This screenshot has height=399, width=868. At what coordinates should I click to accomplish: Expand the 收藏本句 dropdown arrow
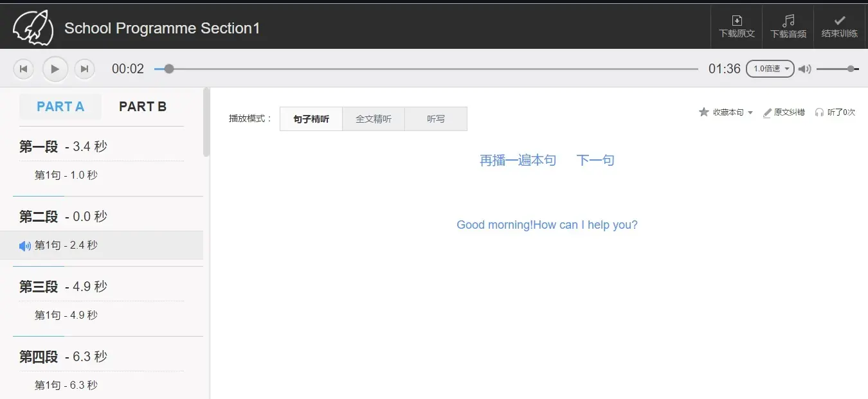coord(750,112)
